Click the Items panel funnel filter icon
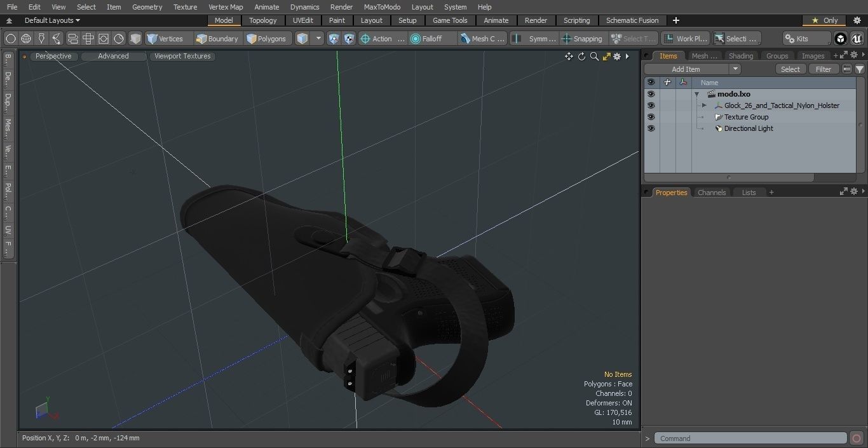Screen dimensions: 868x448 [x=860, y=69]
